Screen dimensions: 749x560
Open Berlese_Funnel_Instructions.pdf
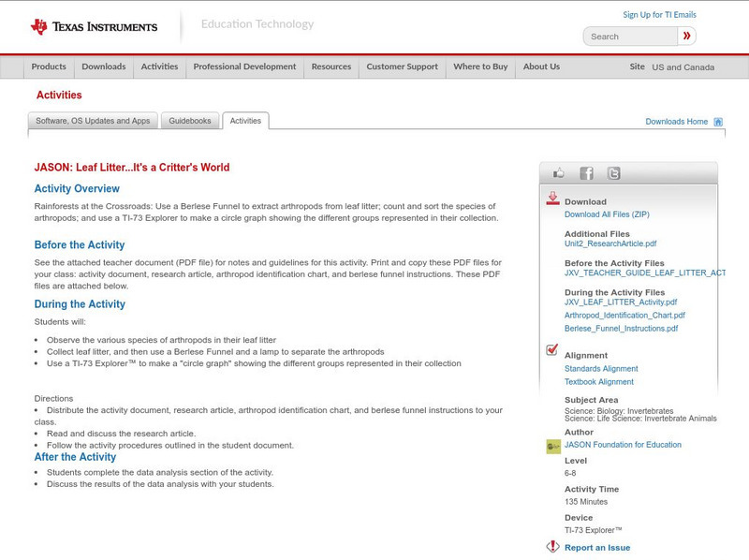coord(621,329)
